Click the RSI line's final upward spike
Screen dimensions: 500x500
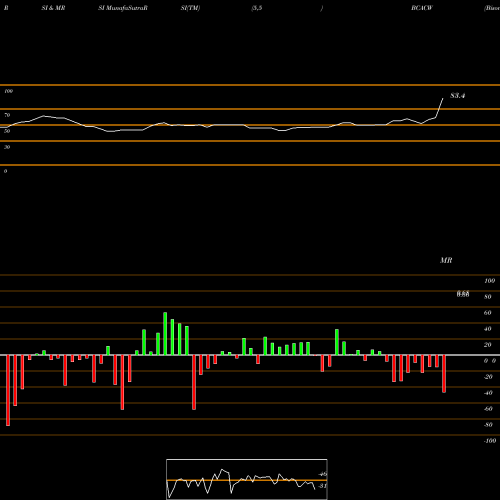click(440, 108)
